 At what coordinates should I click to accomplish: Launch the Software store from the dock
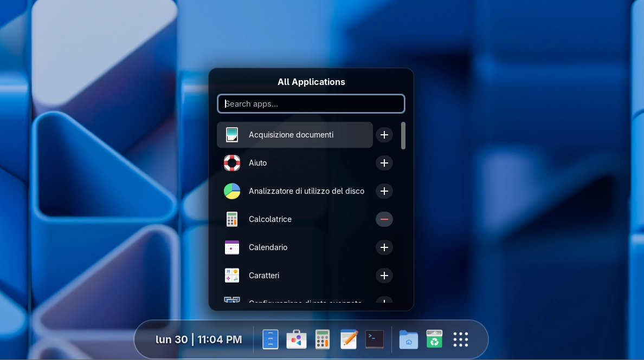297,339
